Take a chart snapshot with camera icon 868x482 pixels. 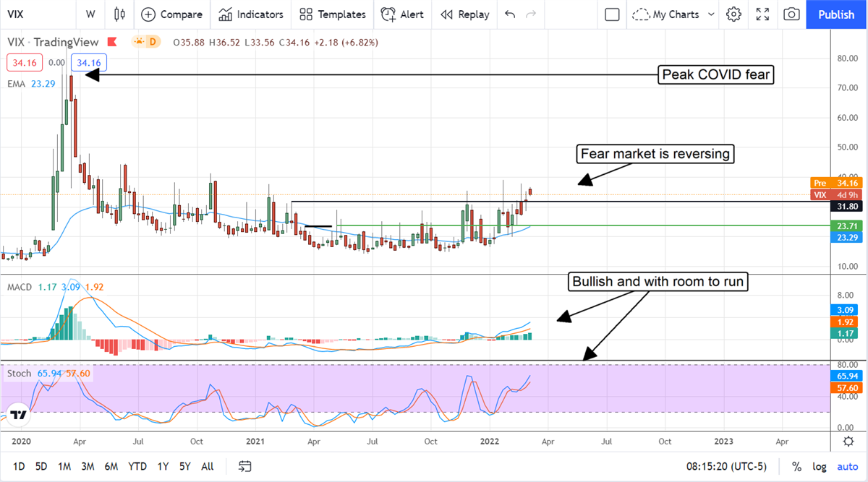click(x=791, y=14)
